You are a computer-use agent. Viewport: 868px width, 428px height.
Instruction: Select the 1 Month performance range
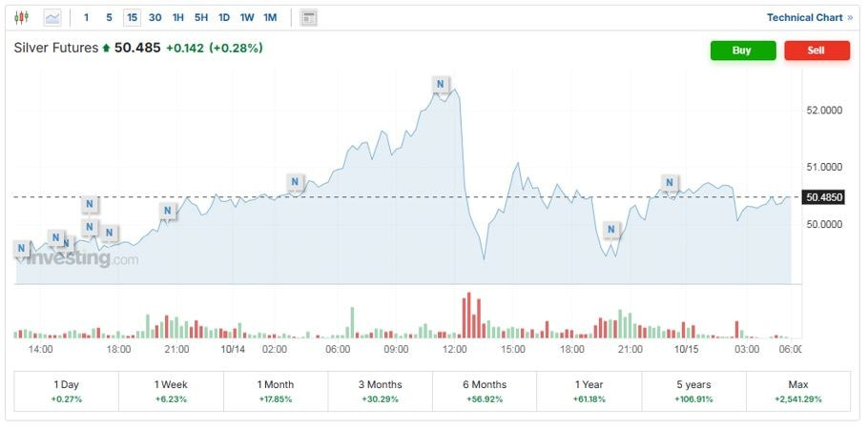(x=276, y=391)
